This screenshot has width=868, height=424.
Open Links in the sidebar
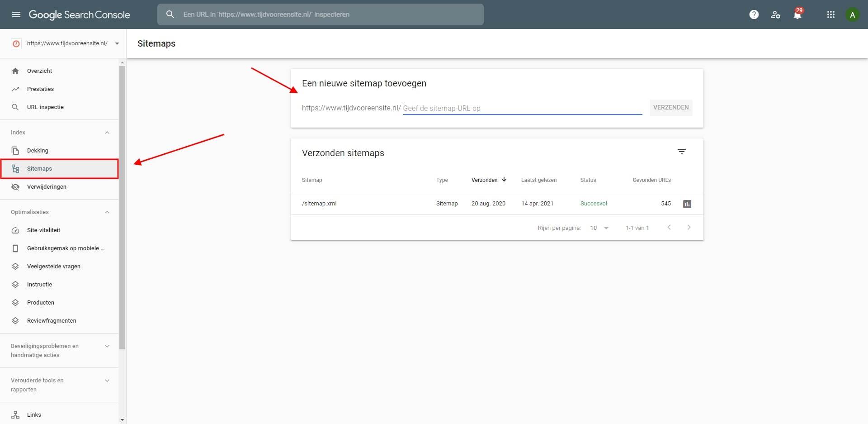tap(59, 415)
